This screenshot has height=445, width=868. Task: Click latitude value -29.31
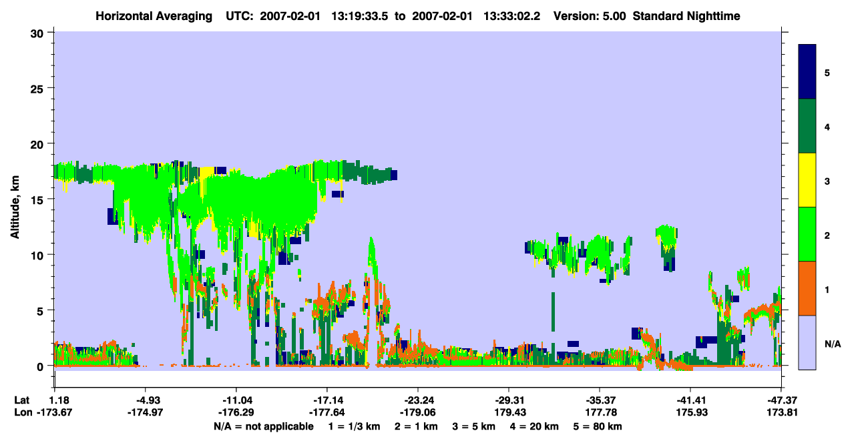tap(509, 400)
